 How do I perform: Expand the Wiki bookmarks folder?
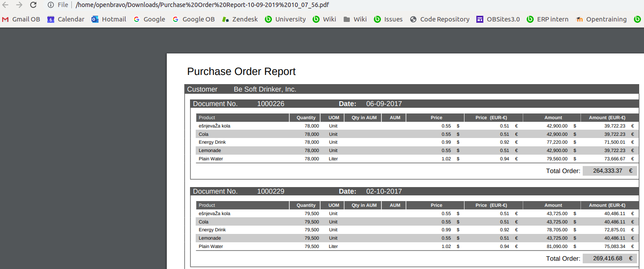pos(355,19)
